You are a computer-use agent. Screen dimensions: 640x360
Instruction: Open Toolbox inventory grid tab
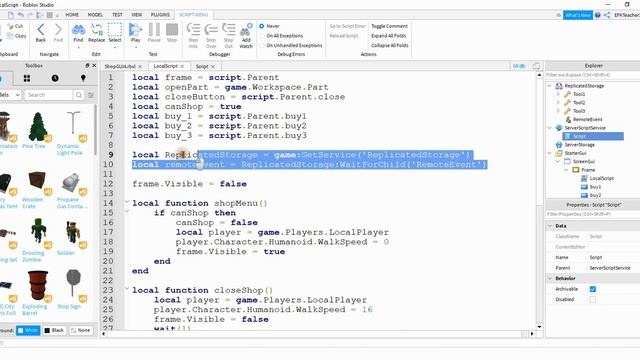click(27, 78)
